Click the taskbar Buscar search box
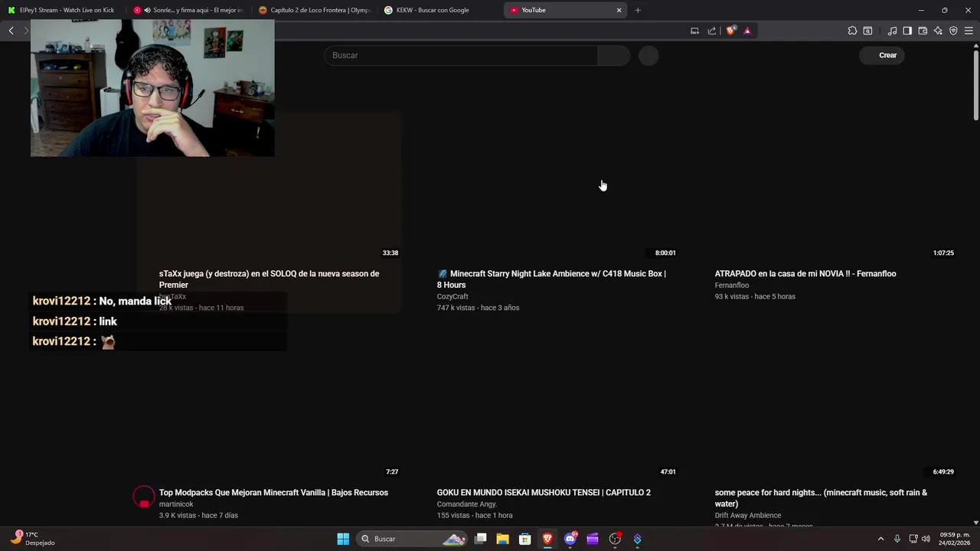 click(413, 539)
